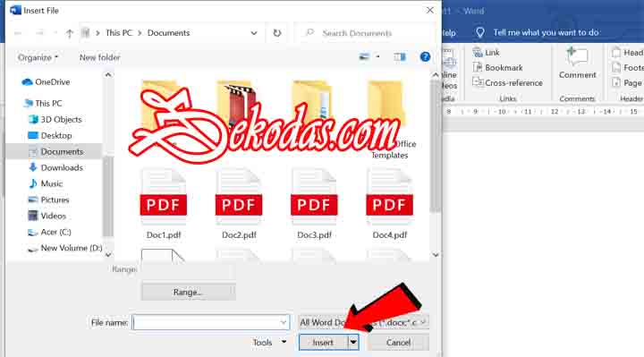This screenshot has width=644, height=357.
Task: Open the view options dropdown arrow
Action: click(x=377, y=56)
